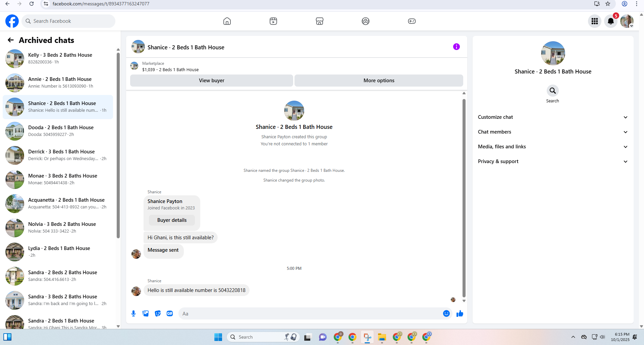This screenshot has height=345, width=644.
Task: Open the notifications bell icon
Action: [611, 21]
